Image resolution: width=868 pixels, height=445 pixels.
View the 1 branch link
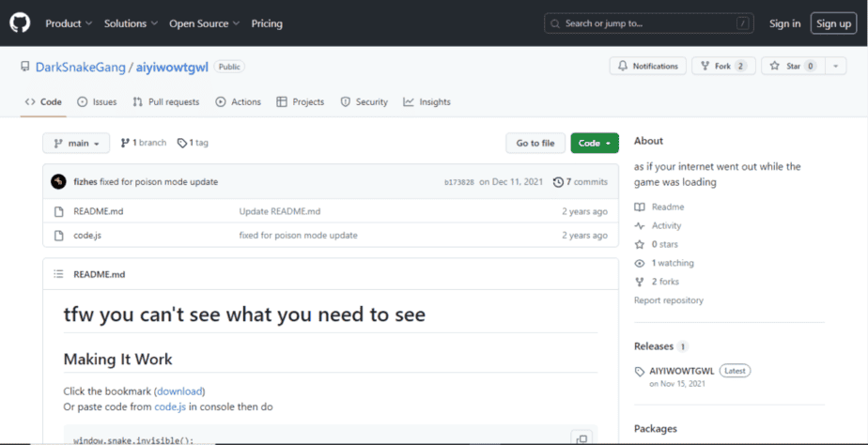[144, 143]
